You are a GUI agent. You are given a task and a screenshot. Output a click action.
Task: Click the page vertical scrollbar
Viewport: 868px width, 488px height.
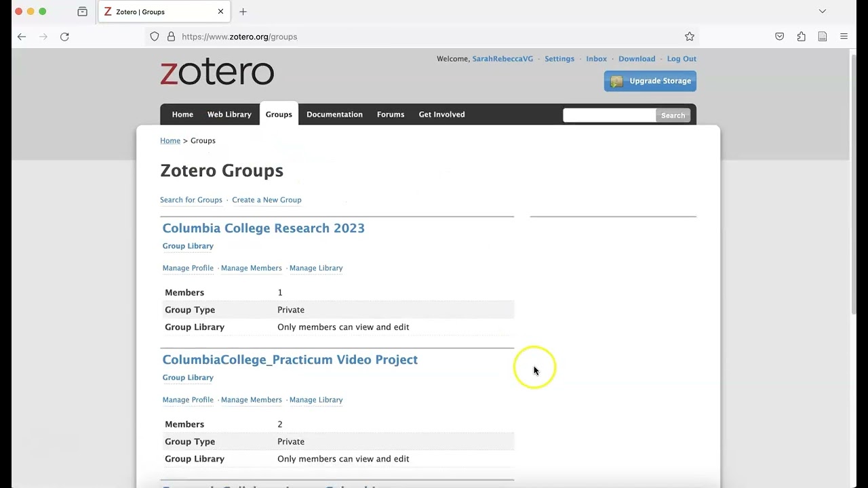pyautogui.click(x=854, y=184)
